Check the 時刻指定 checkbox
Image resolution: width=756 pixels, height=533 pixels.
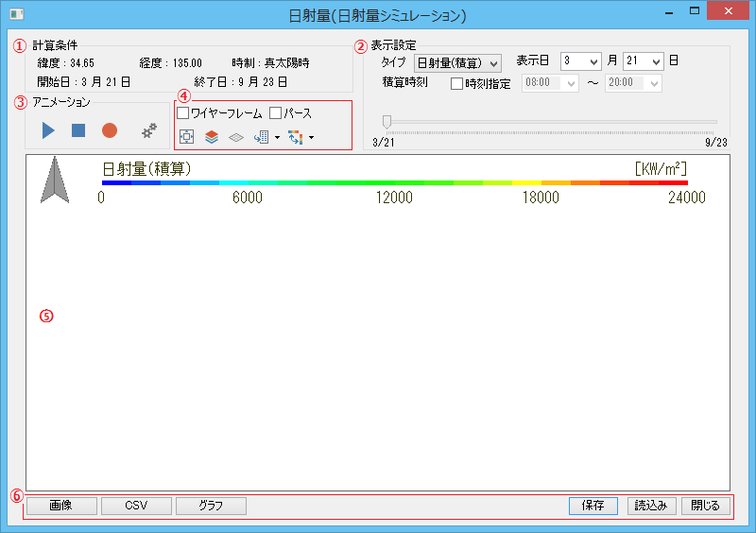coord(456,84)
